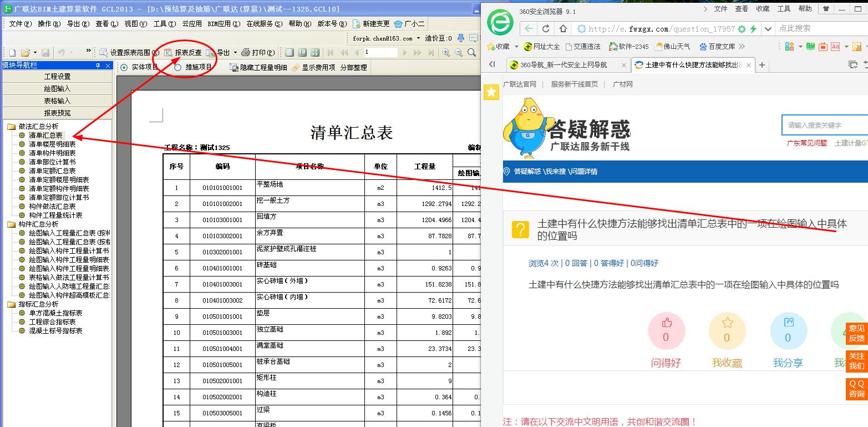This screenshot has height=427, width=868.
Task: Click the Open folder icon in GCL toolbar
Action: (x=25, y=53)
